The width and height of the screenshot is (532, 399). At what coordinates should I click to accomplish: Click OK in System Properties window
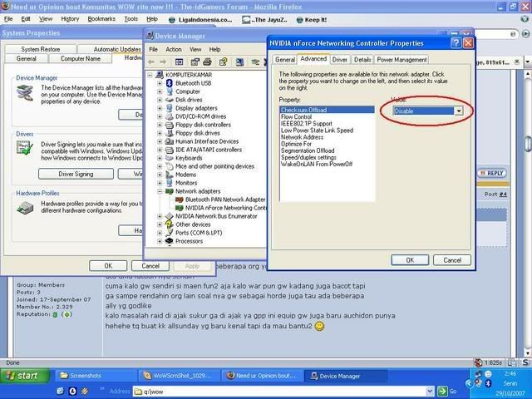tap(108, 266)
